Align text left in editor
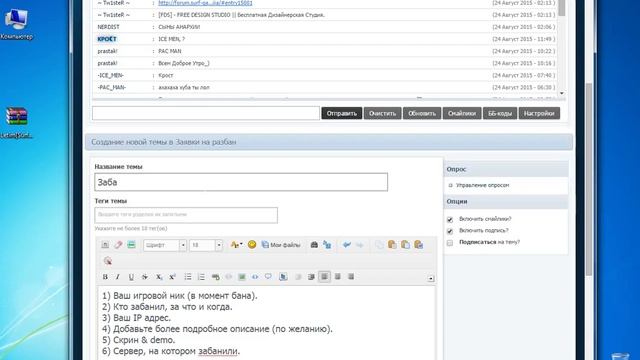640x360 pixels. (324, 277)
